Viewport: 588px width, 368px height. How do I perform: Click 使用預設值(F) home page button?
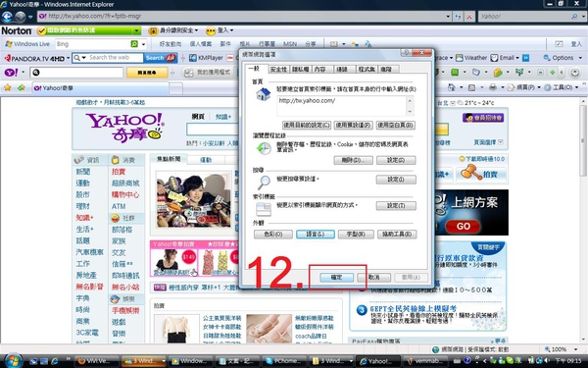coord(353,125)
